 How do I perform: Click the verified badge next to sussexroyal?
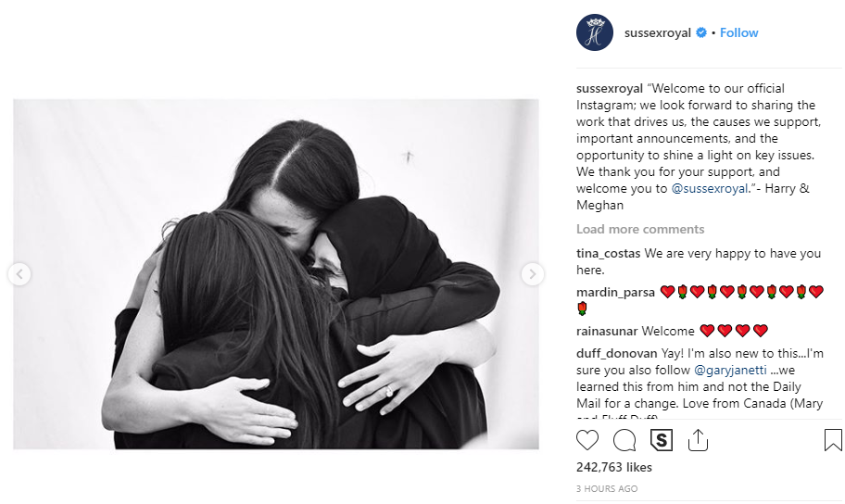(x=701, y=32)
